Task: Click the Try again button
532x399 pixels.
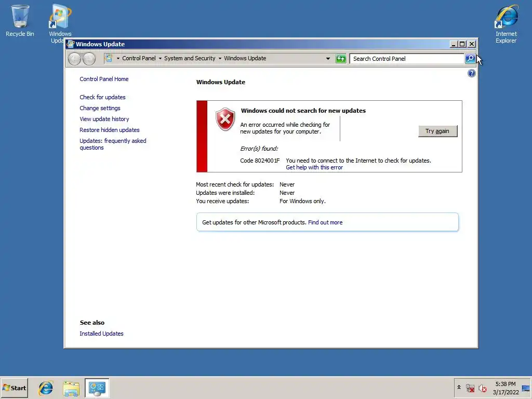Action: click(437, 131)
